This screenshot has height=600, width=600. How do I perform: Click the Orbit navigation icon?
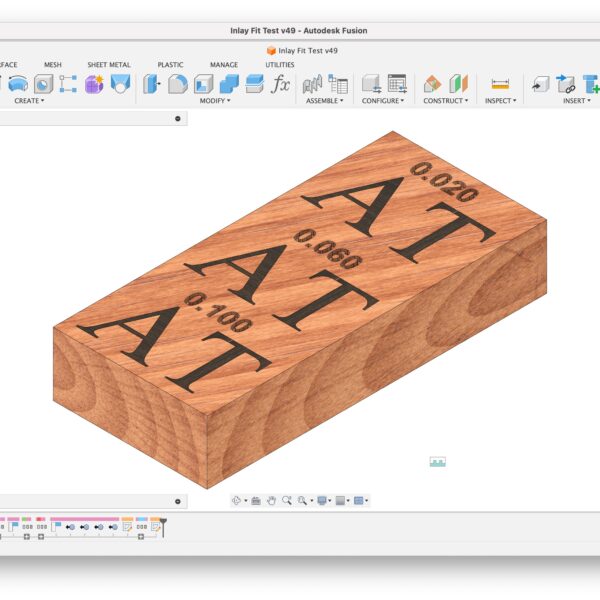click(x=237, y=500)
